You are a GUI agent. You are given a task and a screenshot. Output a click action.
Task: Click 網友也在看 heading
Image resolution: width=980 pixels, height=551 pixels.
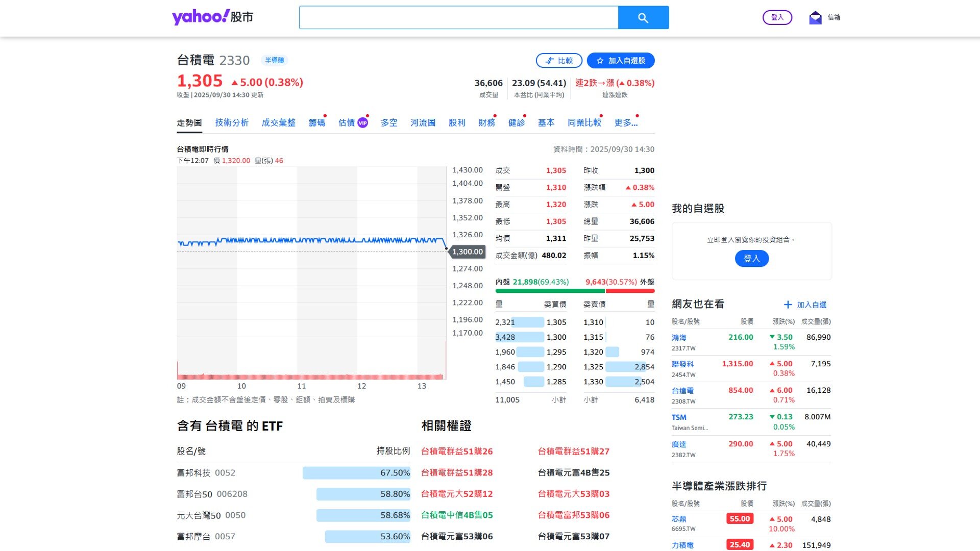pos(698,304)
